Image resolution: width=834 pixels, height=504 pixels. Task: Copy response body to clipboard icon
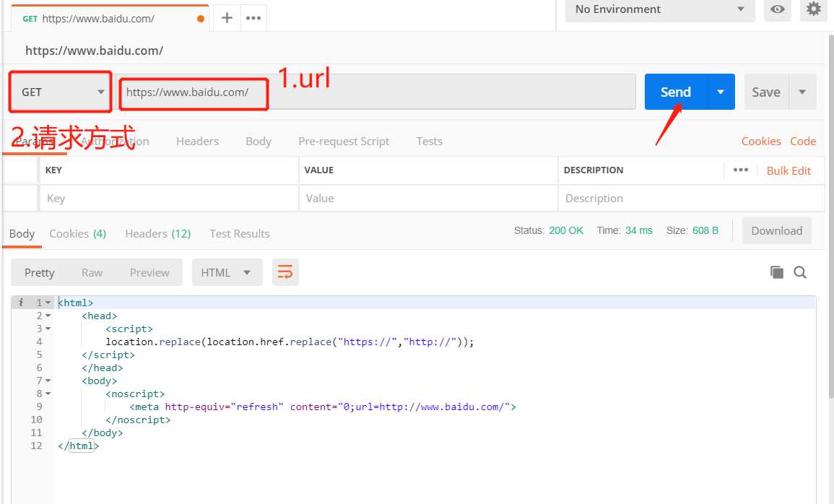[x=776, y=272]
